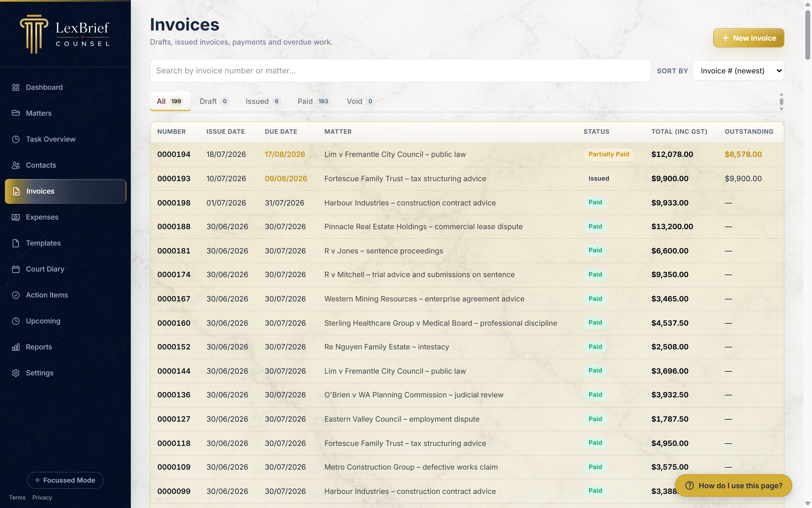Click the main page vertical scrollbar
This screenshot has height=508, width=812.
pos(808,35)
